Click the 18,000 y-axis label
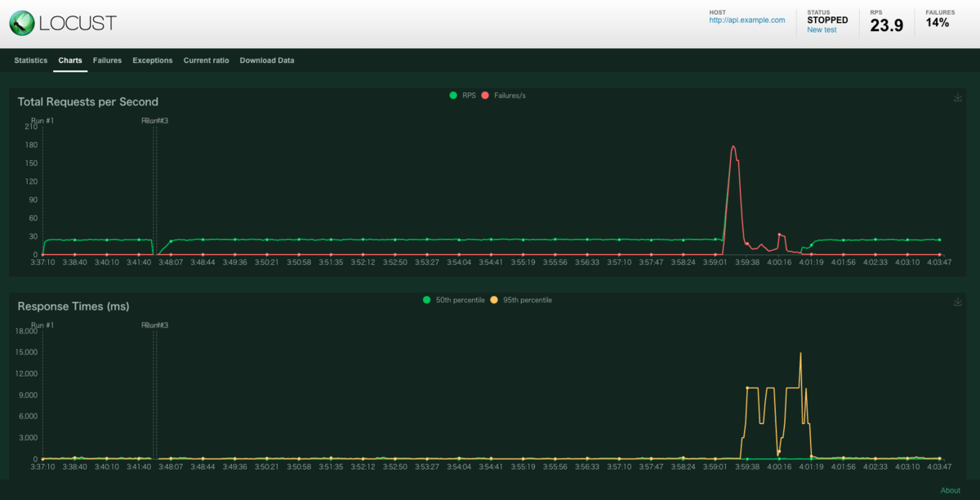The width and height of the screenshot is (980, 500). click(x=27, y=331)
